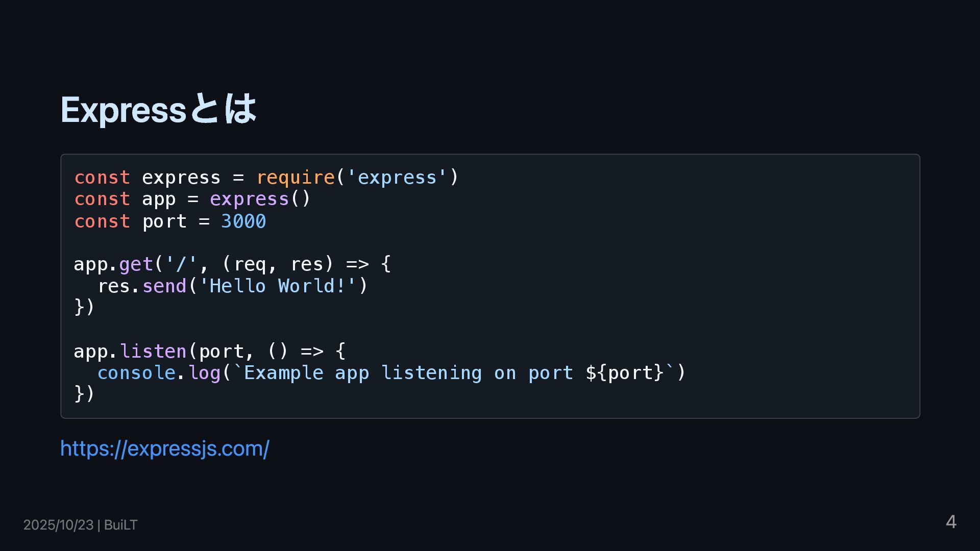Click the "Expressとは" slide title
The image size is (980, 551).
[158, 110]
